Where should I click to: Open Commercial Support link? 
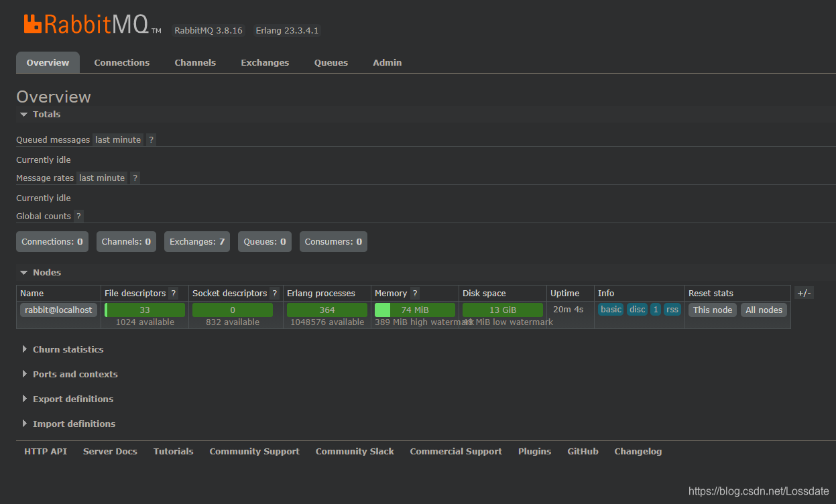(456, 452)
